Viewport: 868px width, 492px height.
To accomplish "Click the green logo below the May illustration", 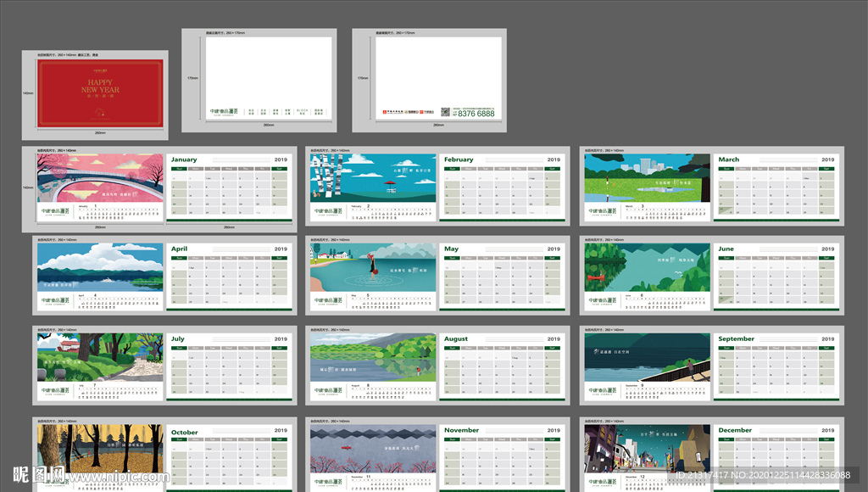I will click(329, 301).
